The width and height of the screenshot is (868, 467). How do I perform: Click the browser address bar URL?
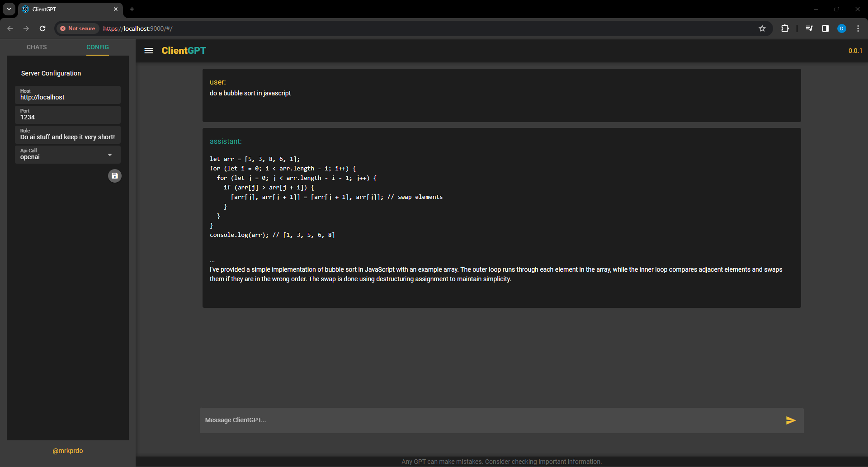point(137,28)
